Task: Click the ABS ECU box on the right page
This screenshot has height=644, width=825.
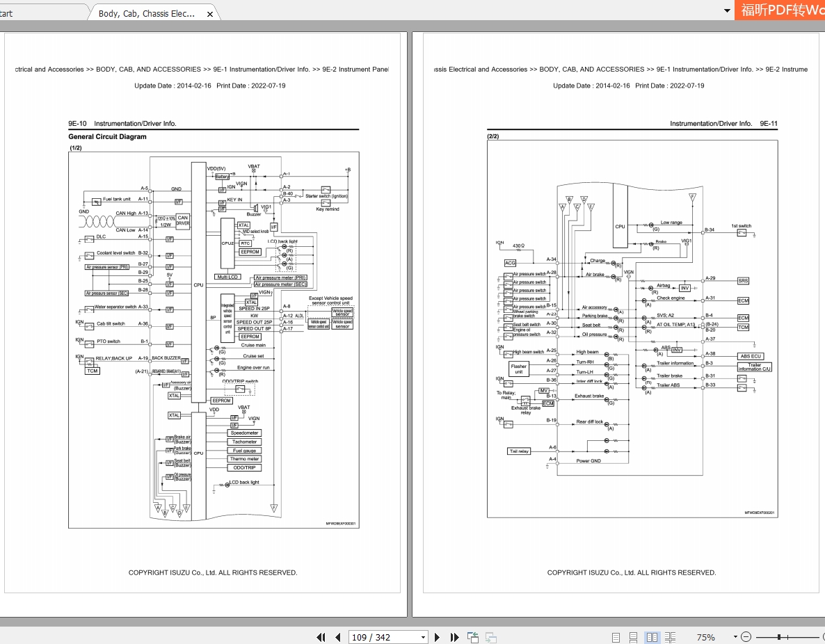Action: [x=751, y=356]
